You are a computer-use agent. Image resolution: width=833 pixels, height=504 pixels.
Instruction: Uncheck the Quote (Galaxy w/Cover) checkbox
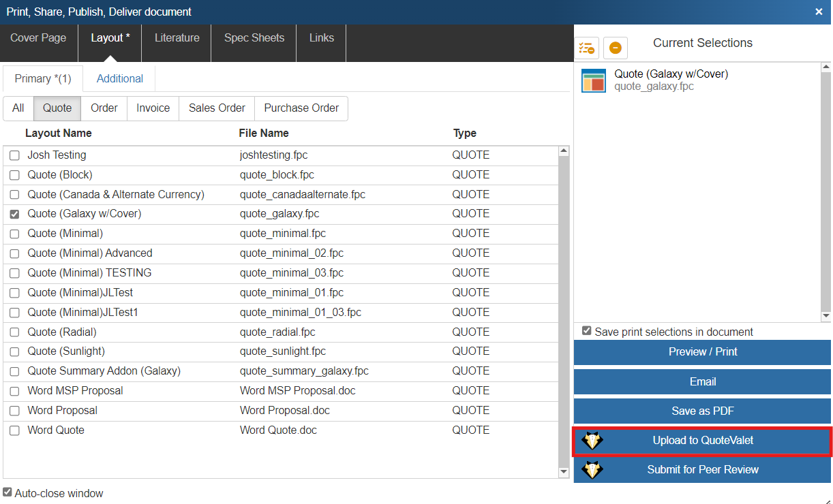point(14,214)
